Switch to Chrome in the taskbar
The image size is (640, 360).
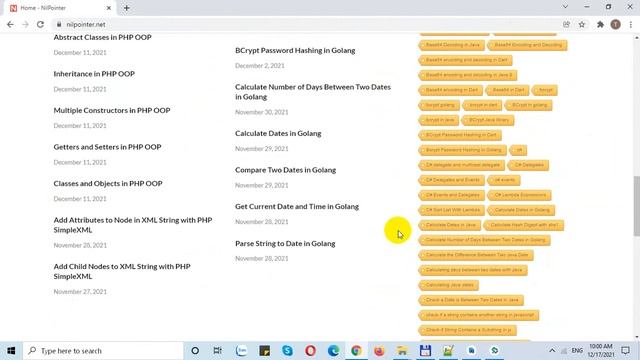tap(356, 351)
